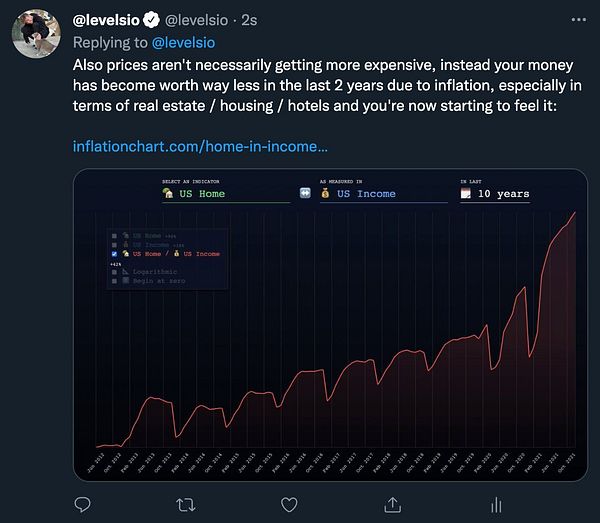Click the chart line at its peak
600x523 pixels.
click(x=575, y=212)
